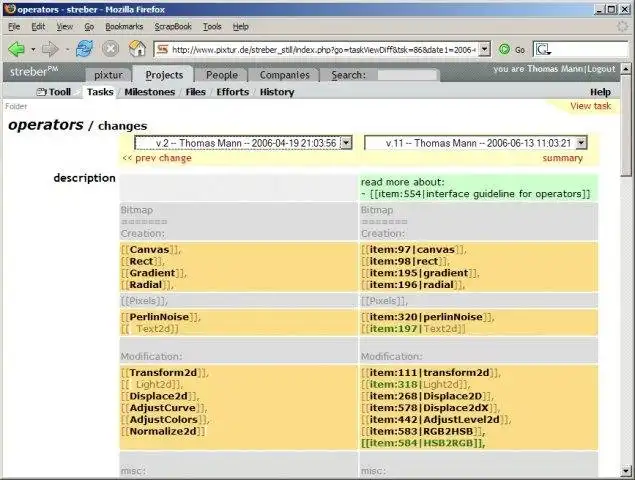The height and width of the screenshot is (480, 635).
Task: Click the interface guideline for operators text
Action: click(x=504, y=194)
